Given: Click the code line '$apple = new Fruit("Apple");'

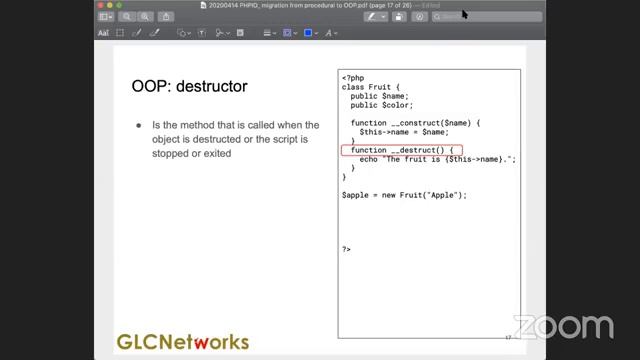Looking at the screenshot, I should point(404,195).
